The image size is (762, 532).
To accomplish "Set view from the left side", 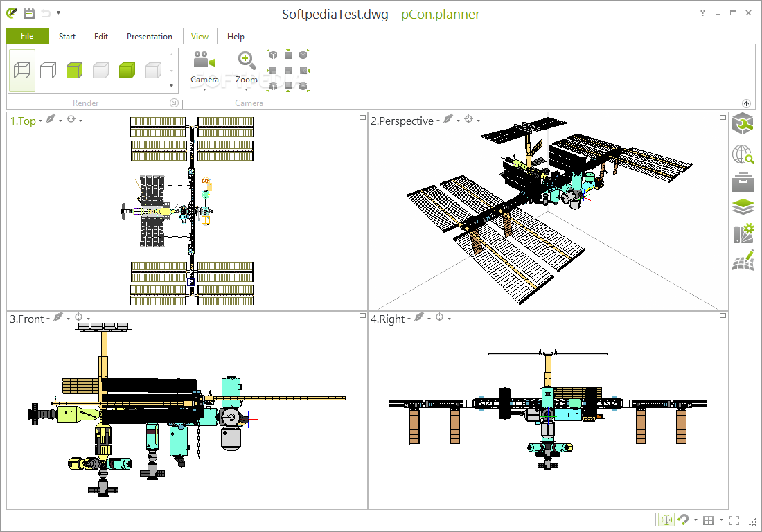I will pyautogui.click(x=273, y=71).
